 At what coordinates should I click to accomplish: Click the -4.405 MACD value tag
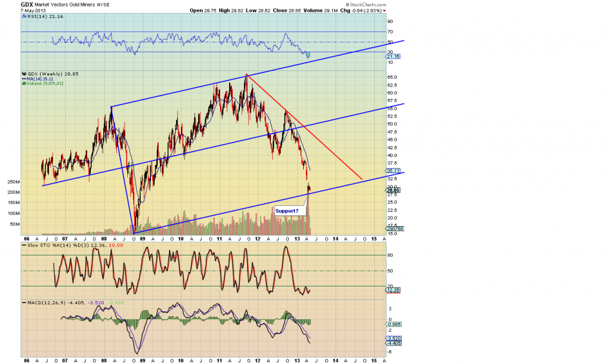[x=394, y=343]
